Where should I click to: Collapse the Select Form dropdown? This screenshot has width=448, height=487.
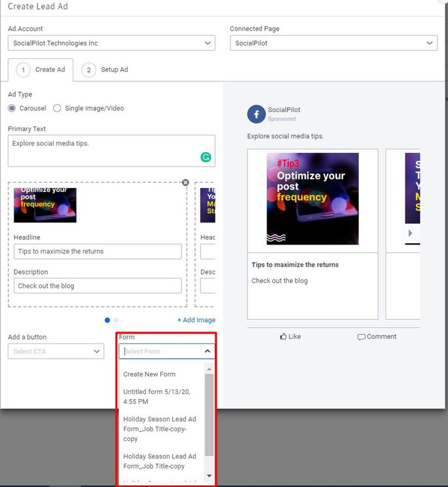click(x=208, y=351)
